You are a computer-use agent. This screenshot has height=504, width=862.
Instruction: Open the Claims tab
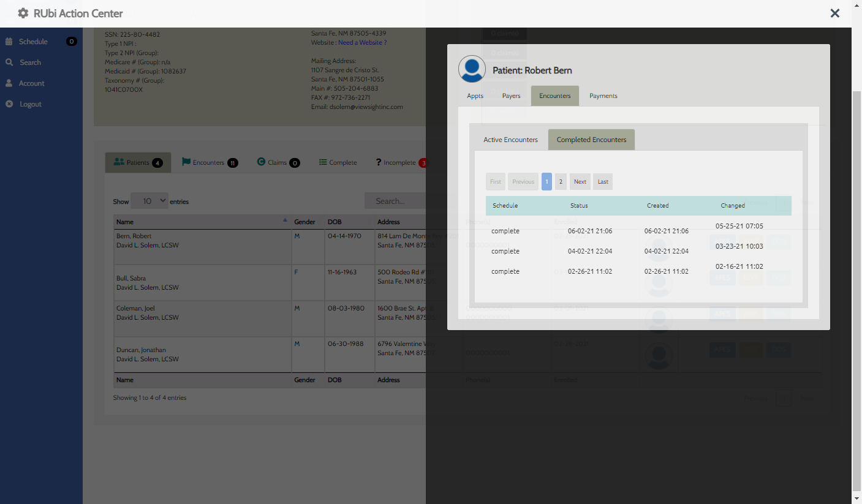tap(278, 163)
